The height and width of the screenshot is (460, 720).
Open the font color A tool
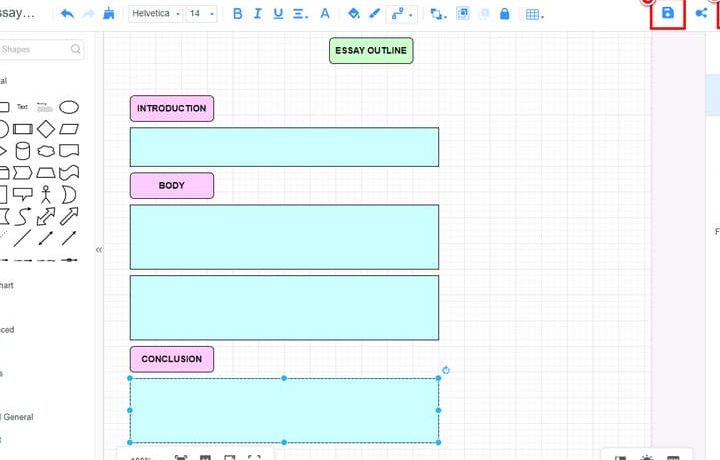click(x=325, y=14)
